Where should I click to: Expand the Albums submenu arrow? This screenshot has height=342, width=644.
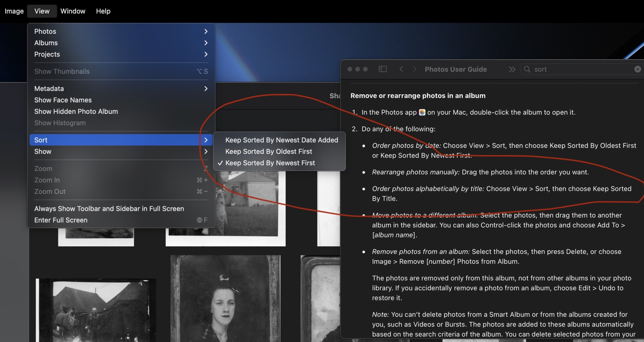(x=206, y=43)
